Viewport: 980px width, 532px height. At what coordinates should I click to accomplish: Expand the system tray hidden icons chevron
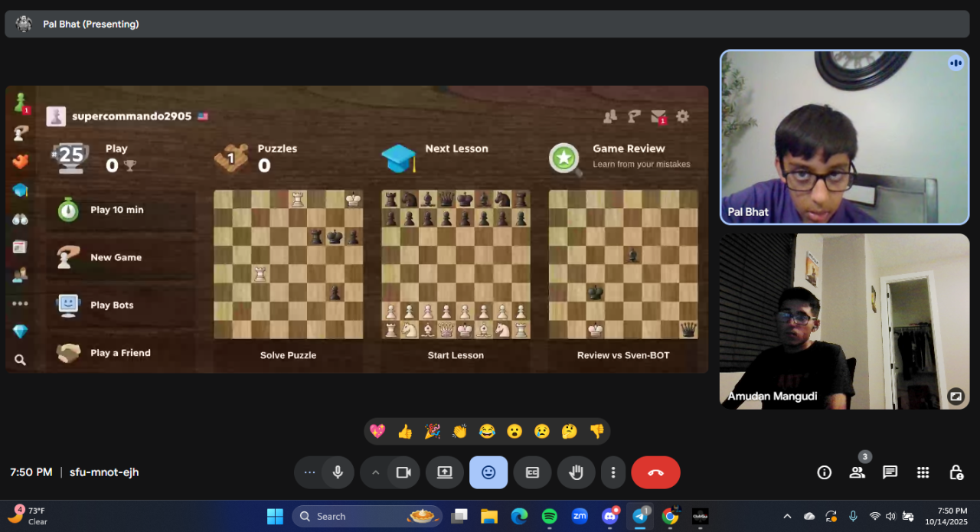(787, 517)
